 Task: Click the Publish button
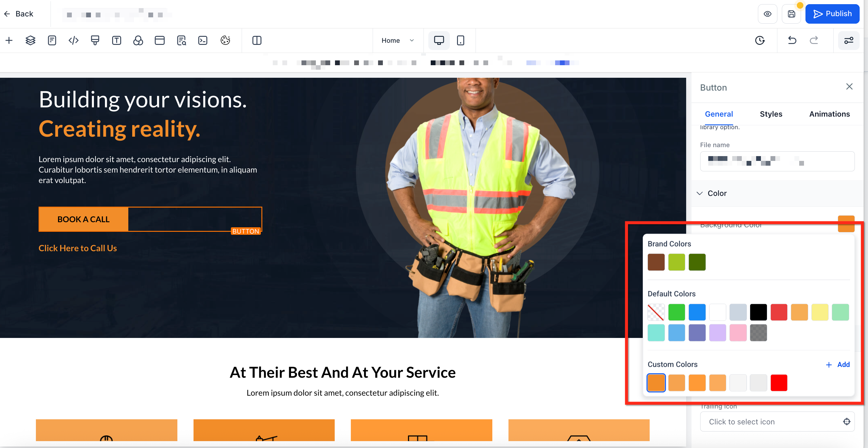coord(832,14)
